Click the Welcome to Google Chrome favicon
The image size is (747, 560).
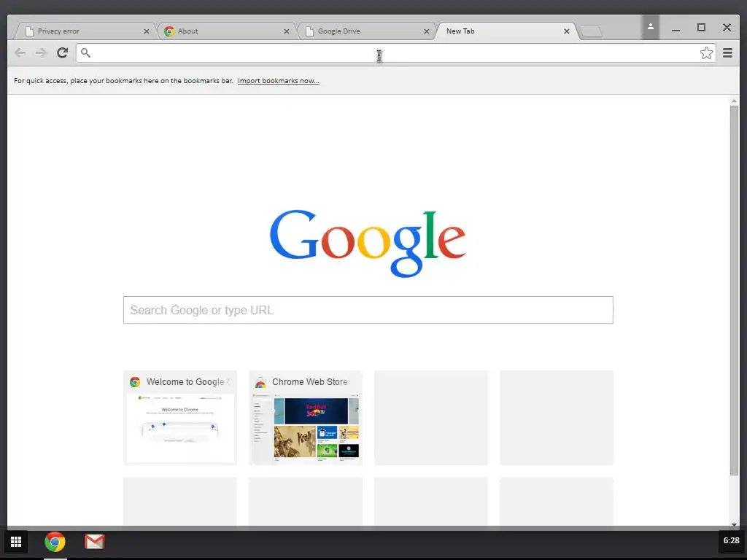135,382
